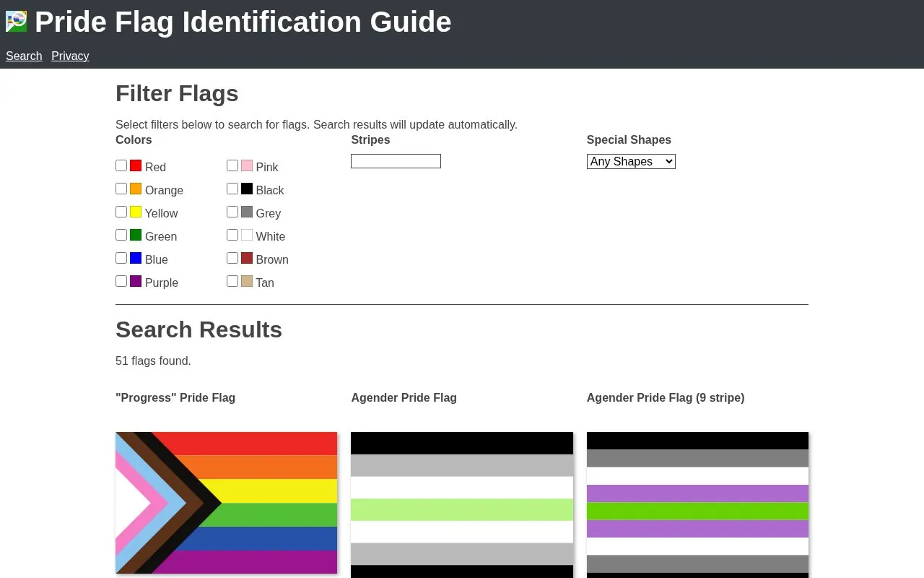The height and width of the screenshot is (578, 924).
Task: Tick the Grey color checkbox
Action: [x=232, y=212]
